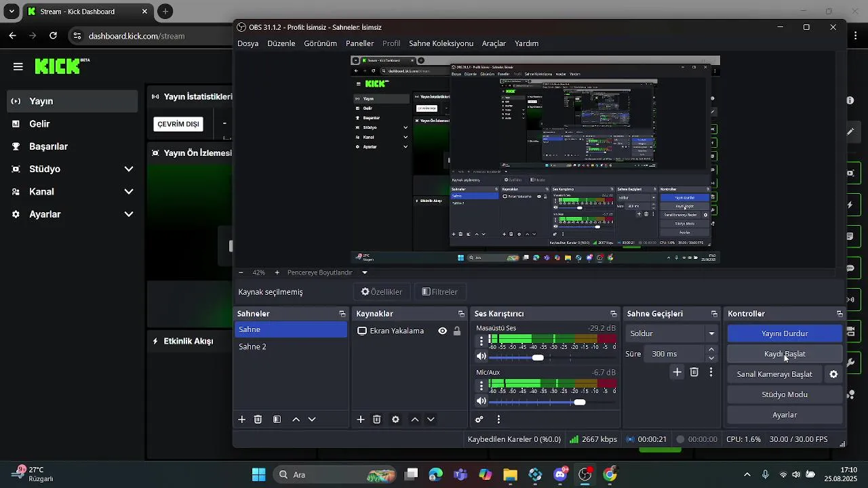Open Ayarlar in Kontroller panel
Viewport: 868px width, 488px height.
click(x=785, y=415)
